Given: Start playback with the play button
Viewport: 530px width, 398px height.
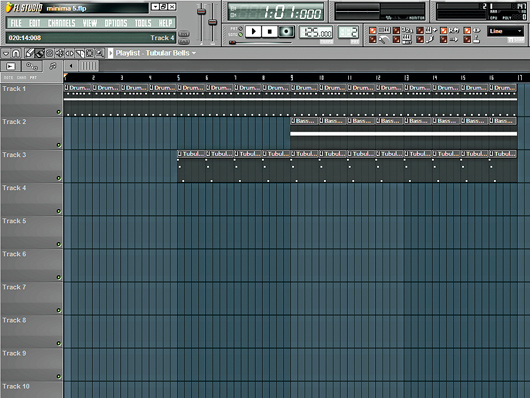Looking at the screenshot, I should tap(254, 31).
